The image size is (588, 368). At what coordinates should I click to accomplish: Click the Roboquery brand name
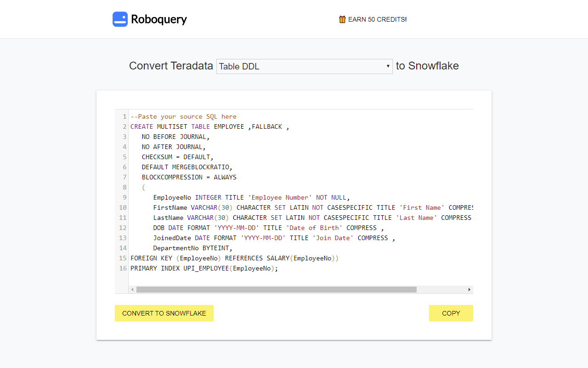tap(159, 19)
